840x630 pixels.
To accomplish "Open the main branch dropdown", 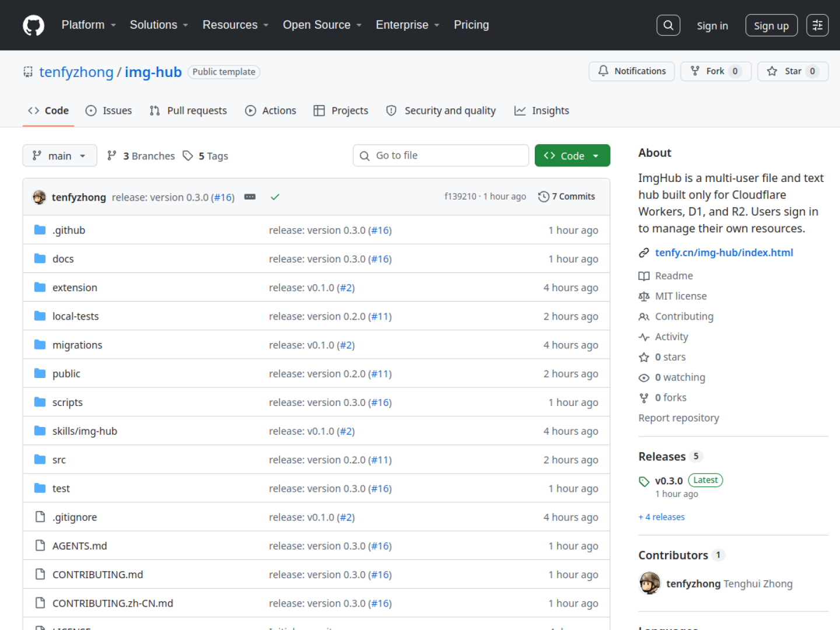I will pos(60,156).
